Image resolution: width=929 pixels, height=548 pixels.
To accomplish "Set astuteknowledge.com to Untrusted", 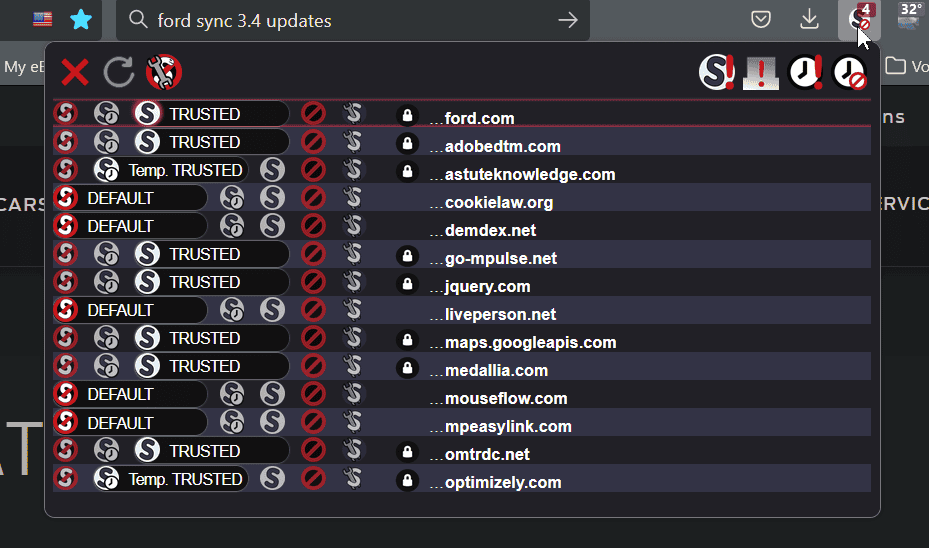I will point(313,169).
